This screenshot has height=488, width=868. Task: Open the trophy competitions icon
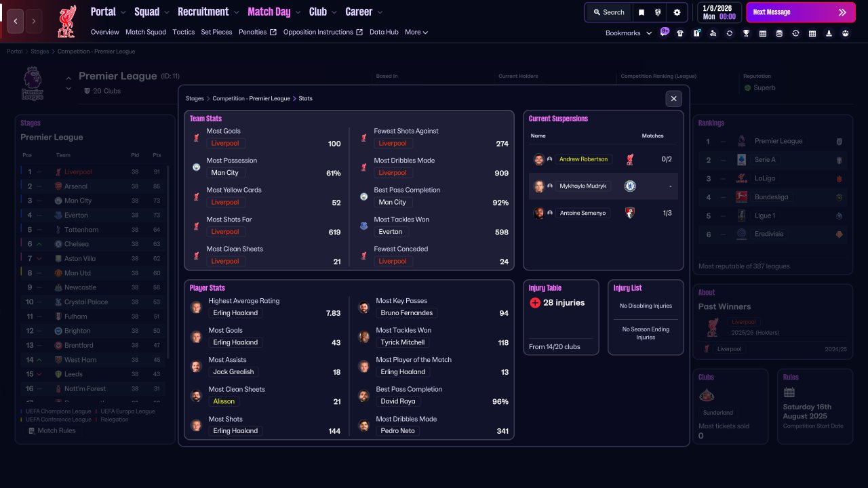click(746, 33)
